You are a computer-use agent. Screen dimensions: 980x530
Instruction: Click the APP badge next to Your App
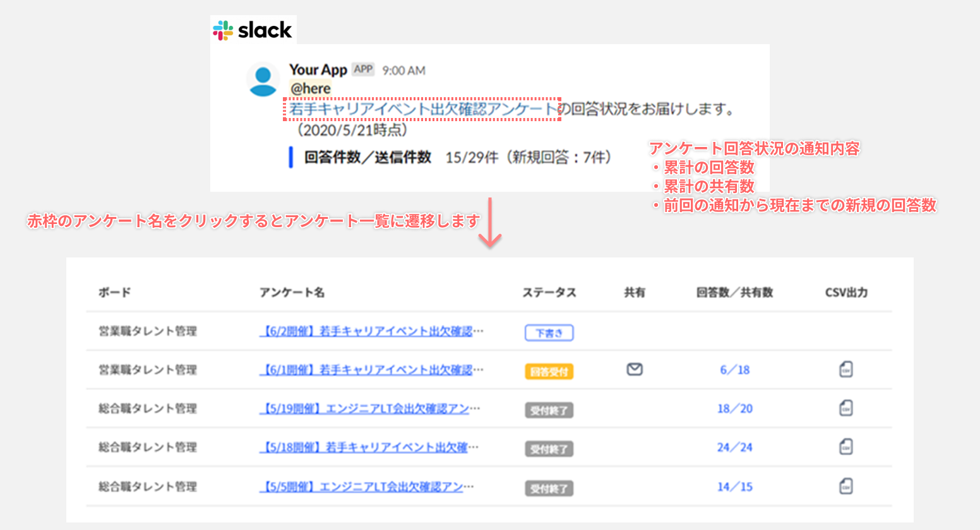click(363, 69)
